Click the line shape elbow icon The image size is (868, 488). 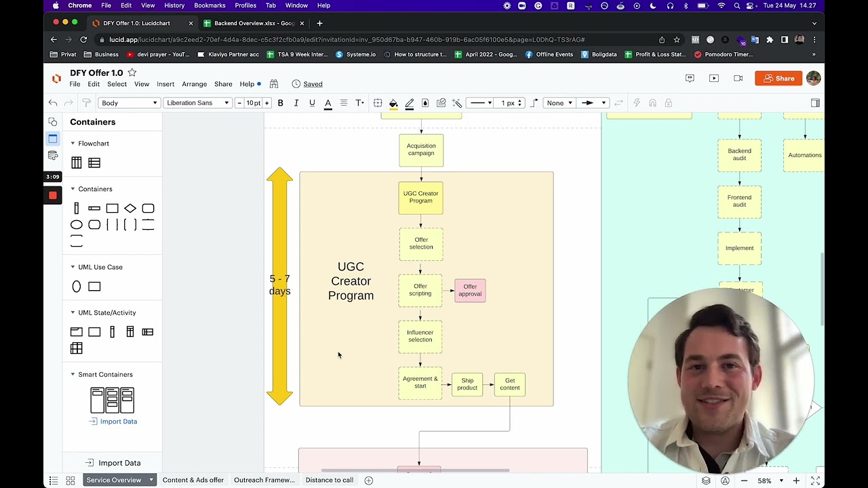pyautogui.click(x=534, y=103)
